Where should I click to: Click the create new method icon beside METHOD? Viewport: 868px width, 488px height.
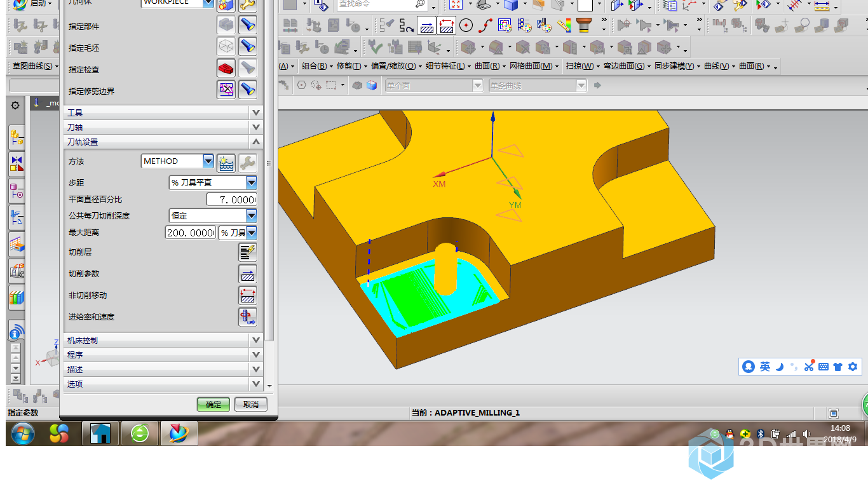(226, 163)
